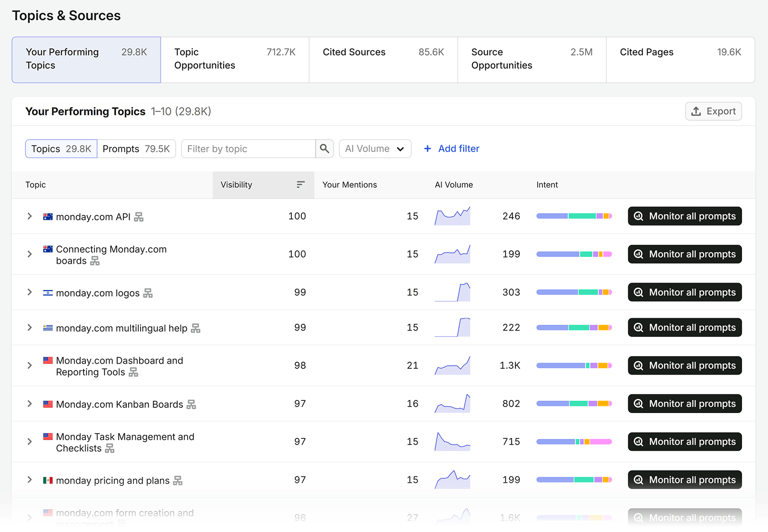
Task: Click the Intent column header
Action: coord(547,185)
